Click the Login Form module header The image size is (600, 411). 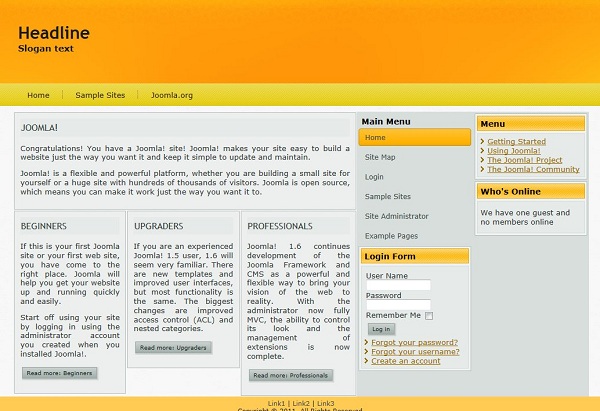(x=415, y=256)
